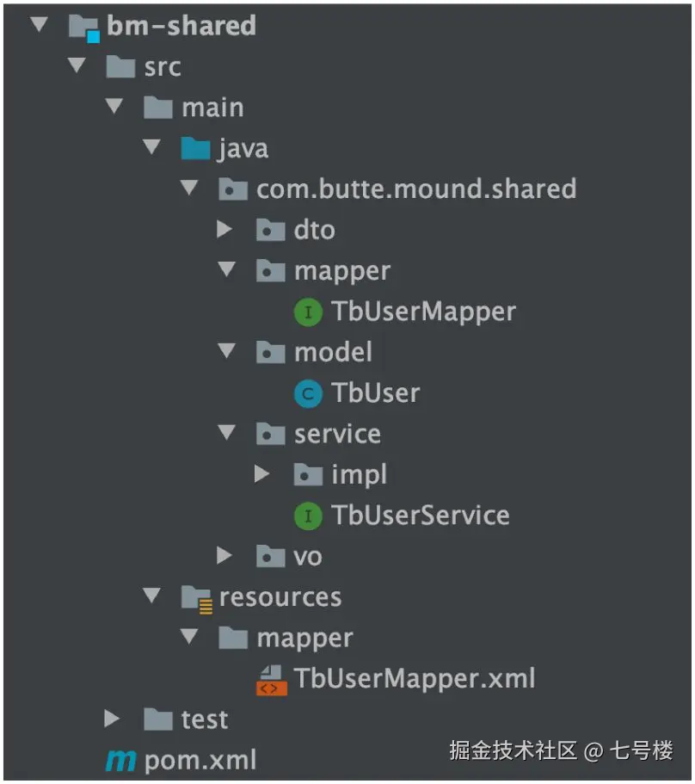Select the TbUserMapper.xml file
The width and height of the screenshot is (695, 784).
tap(415, 679)
